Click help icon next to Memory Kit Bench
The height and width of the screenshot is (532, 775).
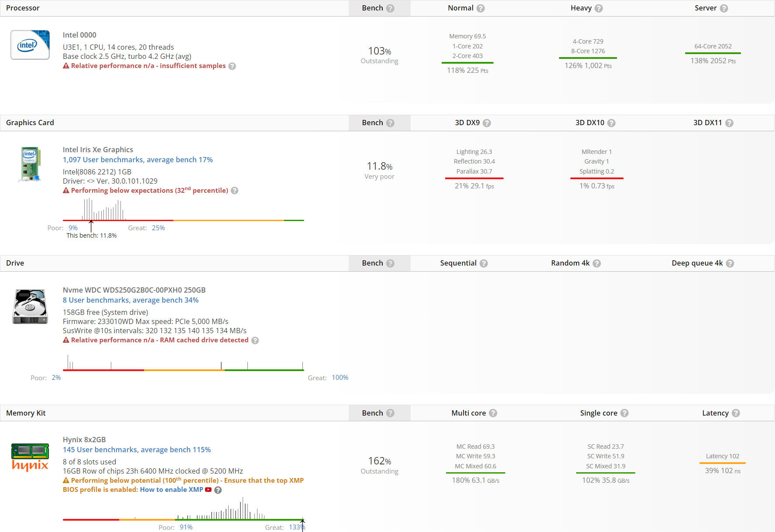pyautogui.click(x=390, y=413)
